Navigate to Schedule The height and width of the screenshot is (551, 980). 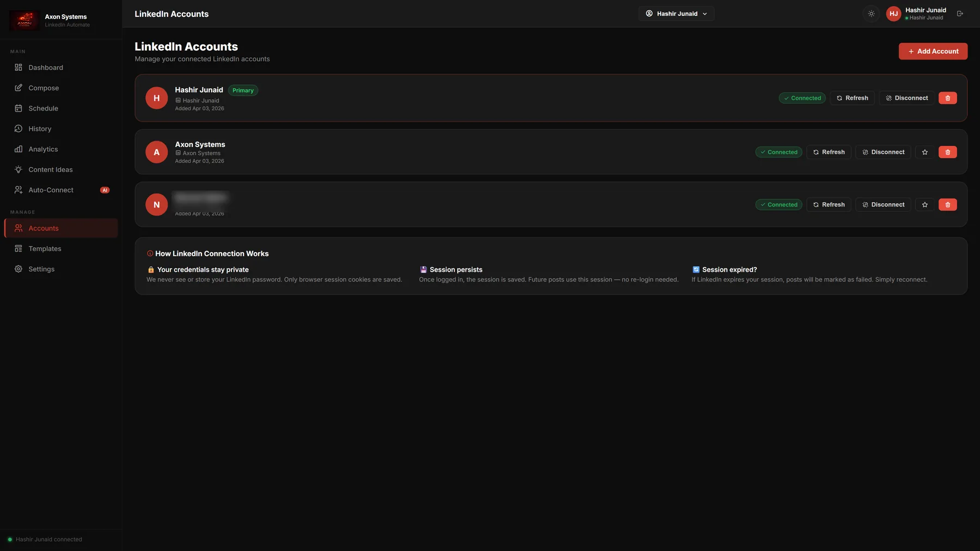(x=61, y=108)
